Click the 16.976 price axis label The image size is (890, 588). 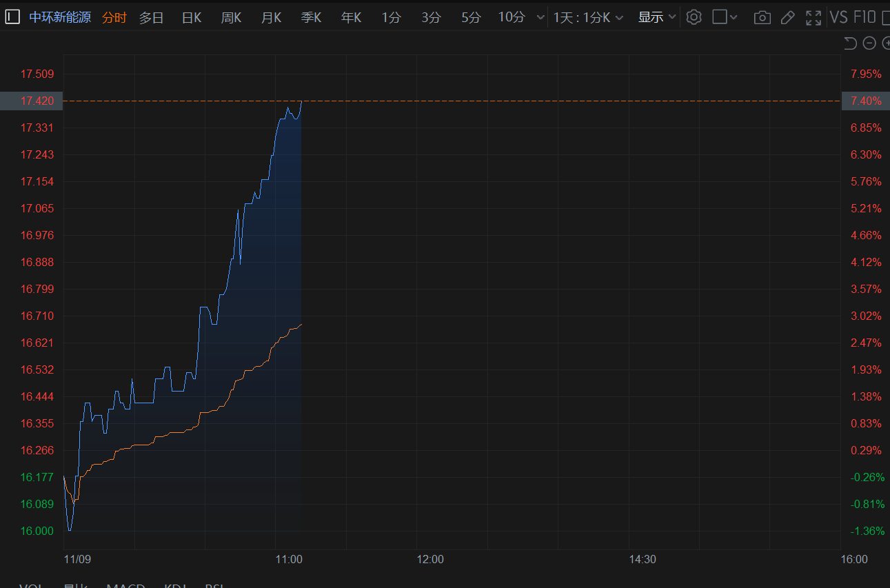[37, 235]
